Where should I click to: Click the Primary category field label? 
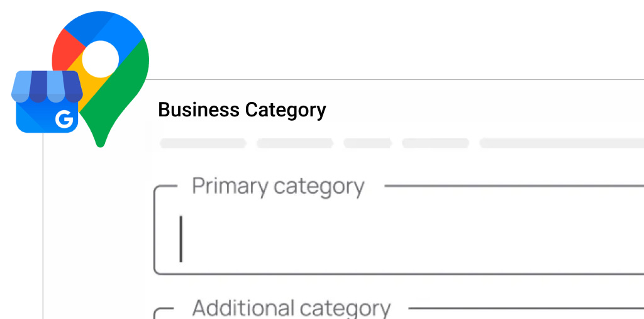coord(278,187)
